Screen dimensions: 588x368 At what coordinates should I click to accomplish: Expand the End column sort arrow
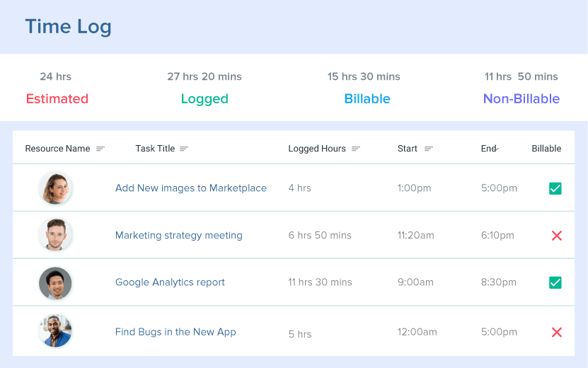click(x=496, y=149)
